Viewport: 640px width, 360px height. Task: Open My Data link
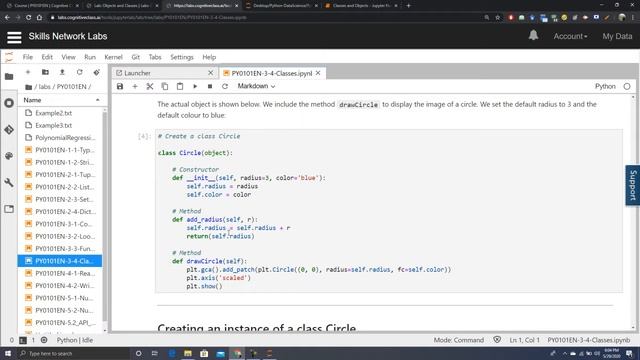(617, 36)
